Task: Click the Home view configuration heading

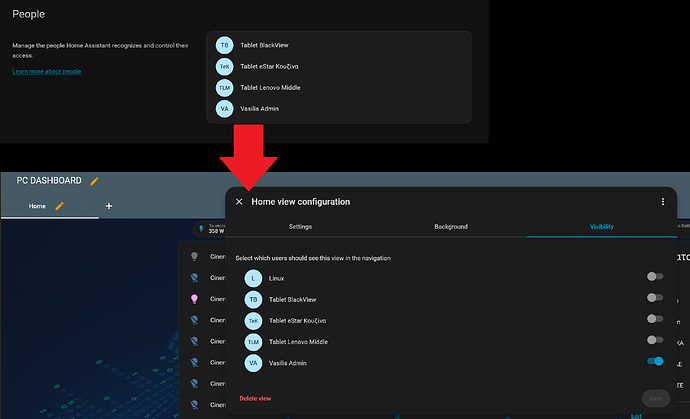Action: [x=301, y=202]
